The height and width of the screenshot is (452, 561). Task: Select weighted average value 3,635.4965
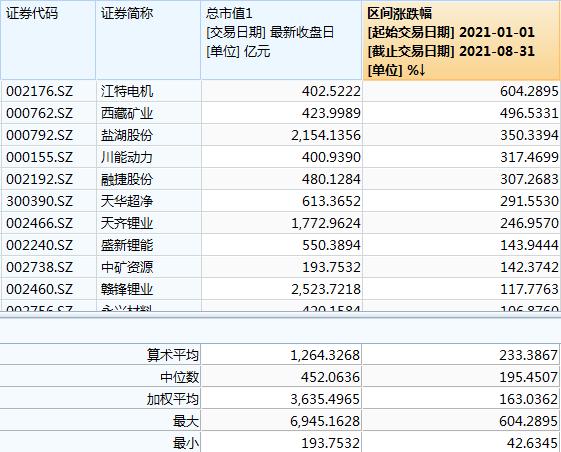pyautogui.click(x=325, y=399)
